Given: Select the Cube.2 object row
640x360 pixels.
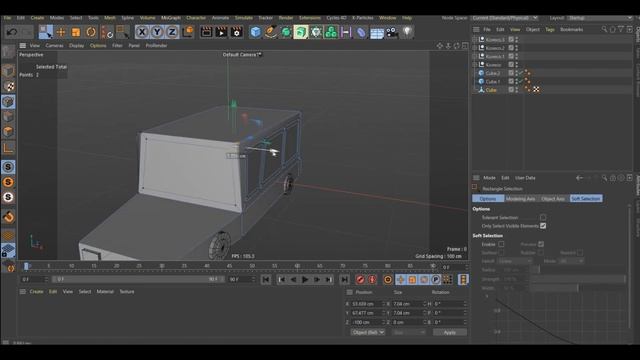Looking at the screenshot, I should pos(492,73).
